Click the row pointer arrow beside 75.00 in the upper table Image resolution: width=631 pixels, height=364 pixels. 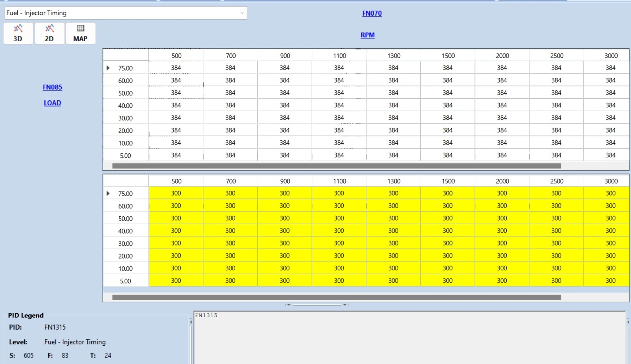pyautogui.click(x=108, y=68)
